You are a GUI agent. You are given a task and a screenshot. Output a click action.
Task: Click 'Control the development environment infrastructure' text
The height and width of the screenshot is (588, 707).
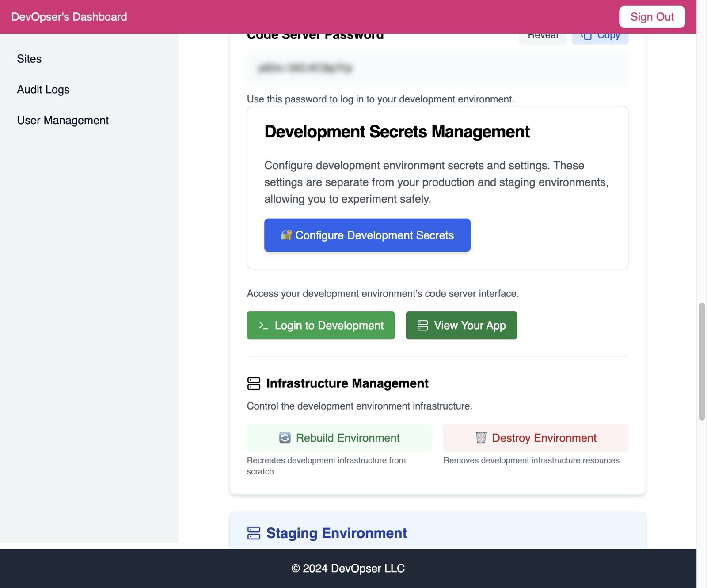coord(359,406)
